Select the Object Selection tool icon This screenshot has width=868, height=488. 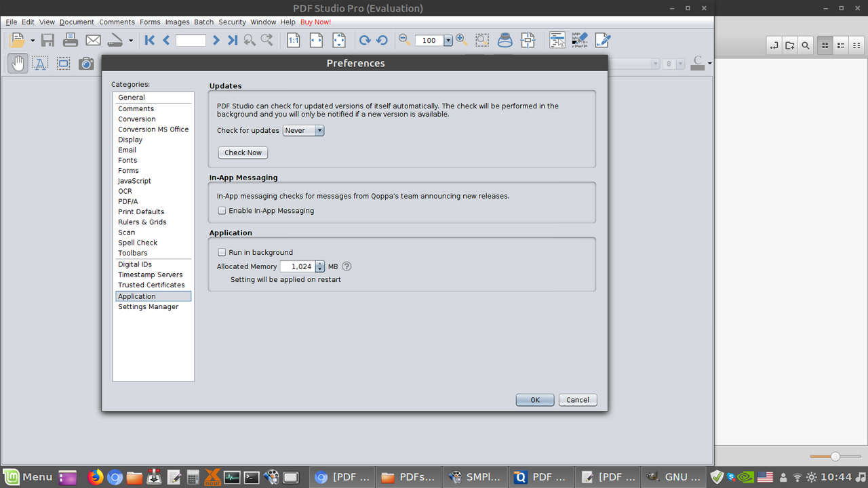(63, 64)
